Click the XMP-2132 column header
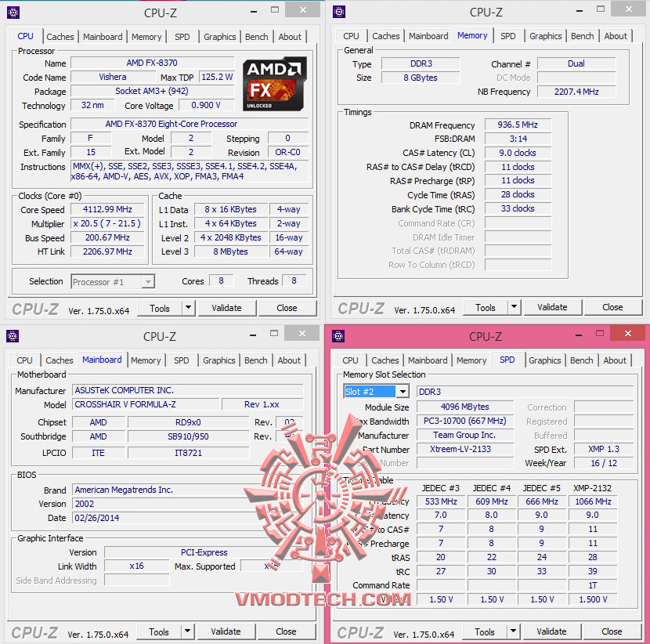The width and height of the screenshot is (650, 644). tap(592, 488)
